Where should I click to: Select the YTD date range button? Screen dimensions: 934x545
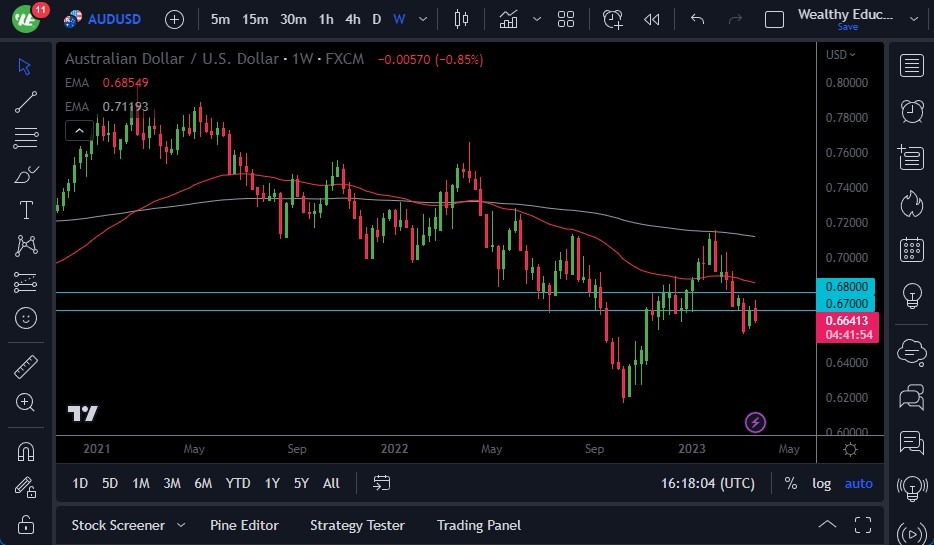238,483
